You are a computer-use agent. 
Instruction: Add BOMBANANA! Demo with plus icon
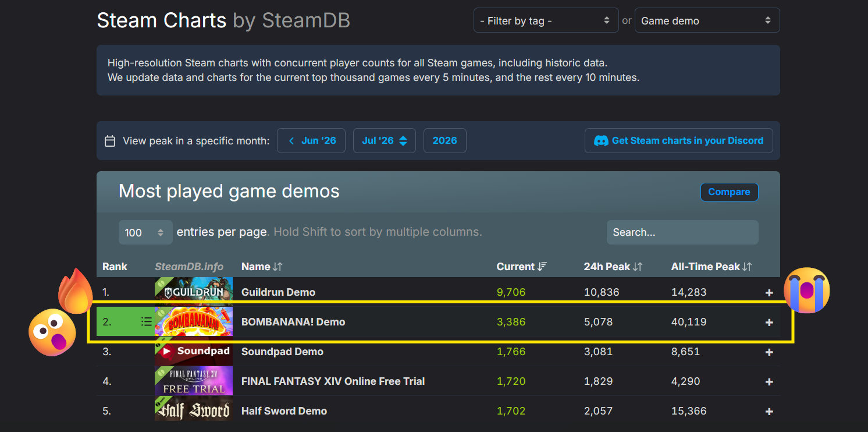pos(769,322)
